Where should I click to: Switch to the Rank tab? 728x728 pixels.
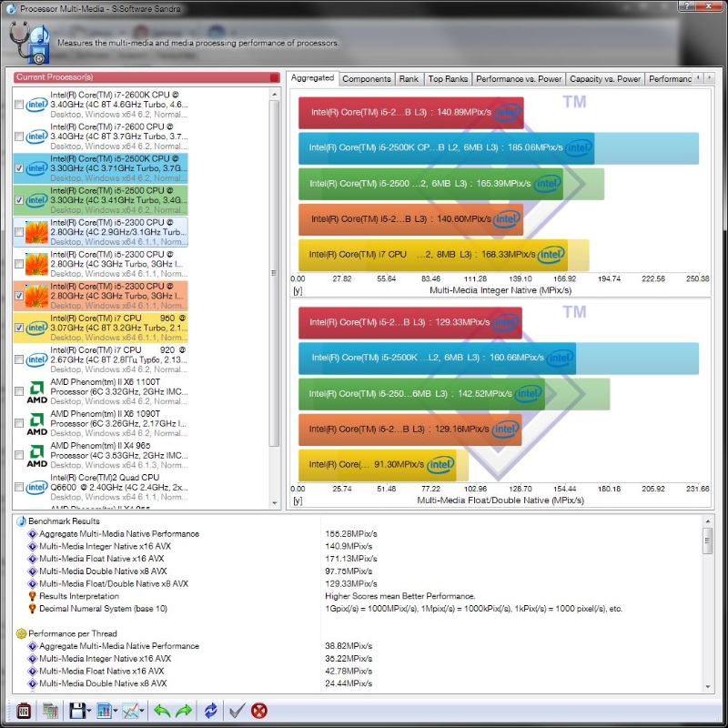click(409, 79)
